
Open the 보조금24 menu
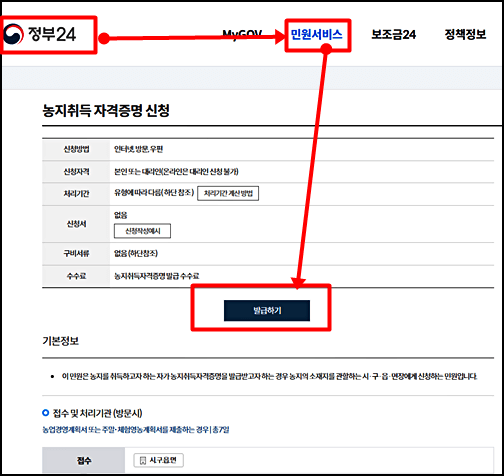[394, 34]
